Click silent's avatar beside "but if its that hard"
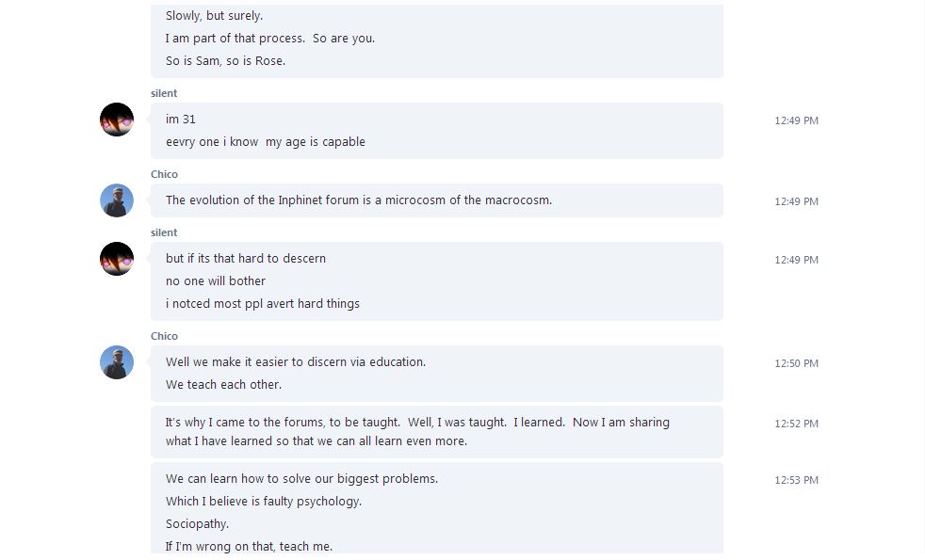 pyautogui.click(x=117, y=259)
